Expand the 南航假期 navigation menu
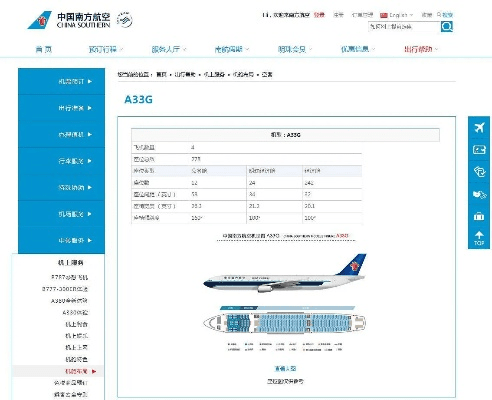The width and height of the screenshot is (492, 400). [232, 49]
